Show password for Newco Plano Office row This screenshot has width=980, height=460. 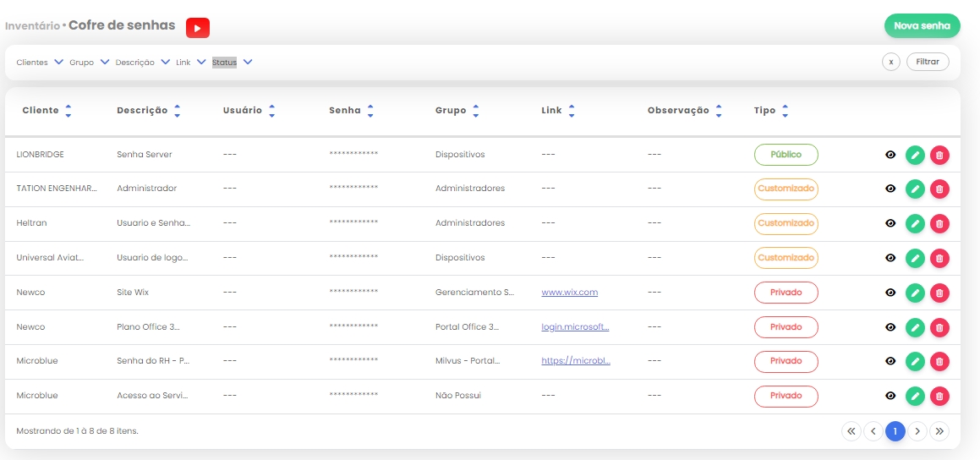pyautogui.click(x=890, y=327)
